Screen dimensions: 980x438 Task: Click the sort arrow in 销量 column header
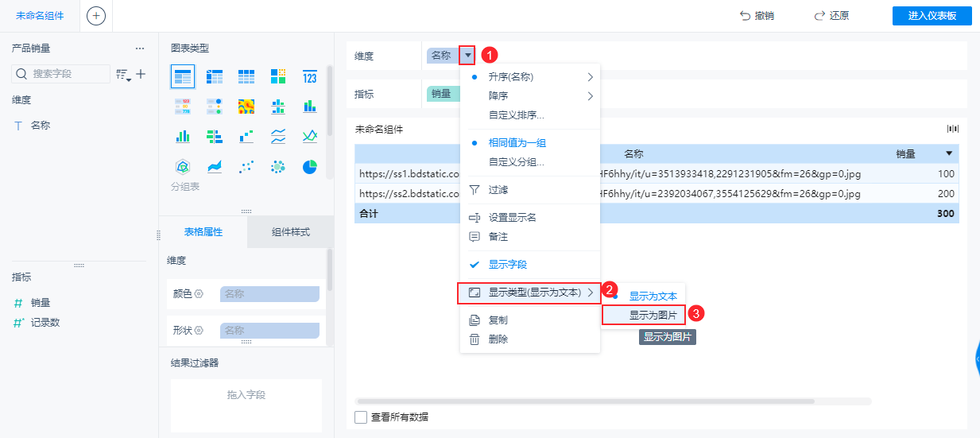coord(949,153)
